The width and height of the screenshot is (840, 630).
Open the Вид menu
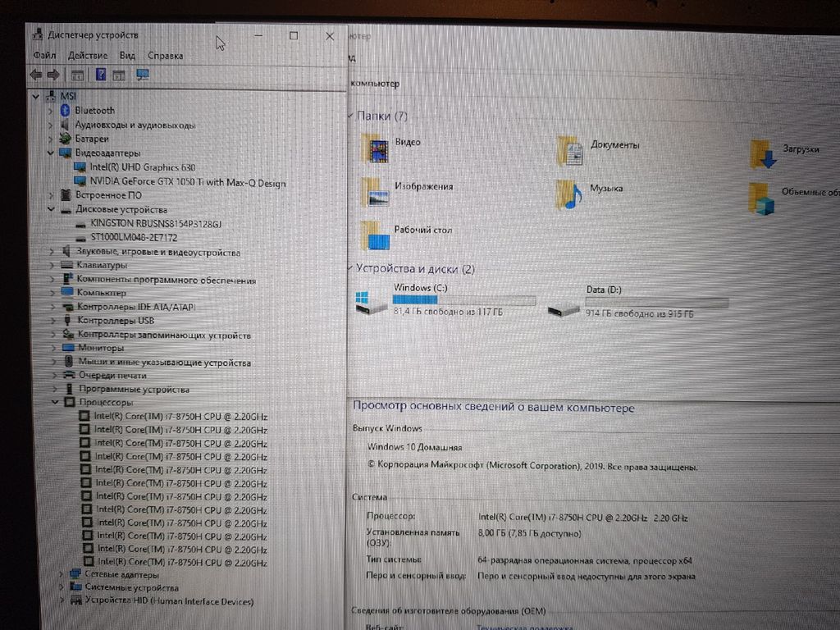pos(127,55)
